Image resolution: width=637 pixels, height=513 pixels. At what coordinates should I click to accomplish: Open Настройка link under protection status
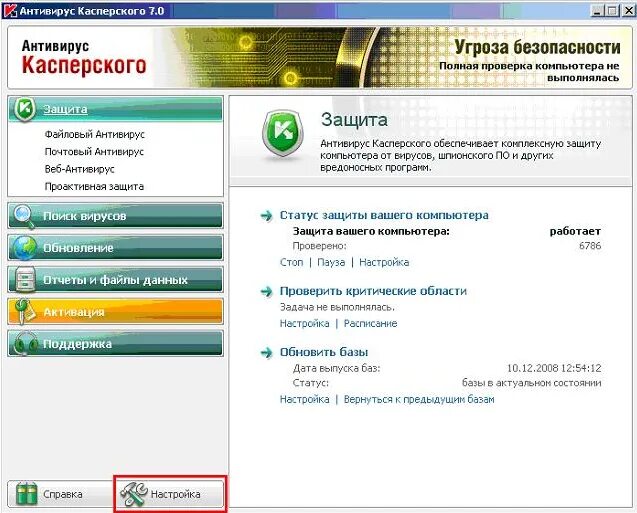click(384, 262)
